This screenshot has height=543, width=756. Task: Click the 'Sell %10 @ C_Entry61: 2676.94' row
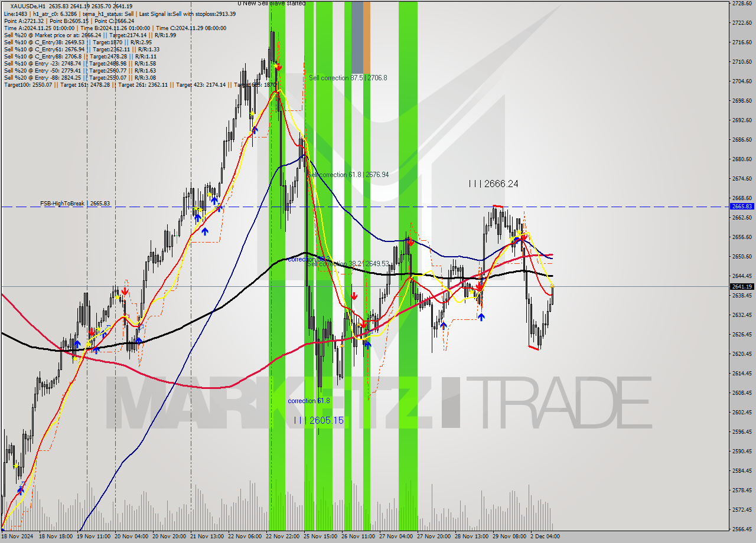pyautogui.click(x=82, y=49)
